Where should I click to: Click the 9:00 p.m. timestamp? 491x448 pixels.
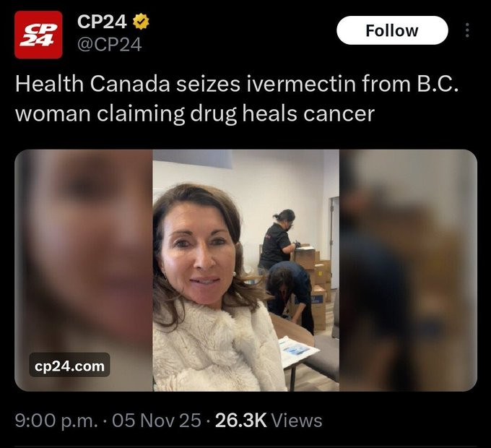coord(56,421)
